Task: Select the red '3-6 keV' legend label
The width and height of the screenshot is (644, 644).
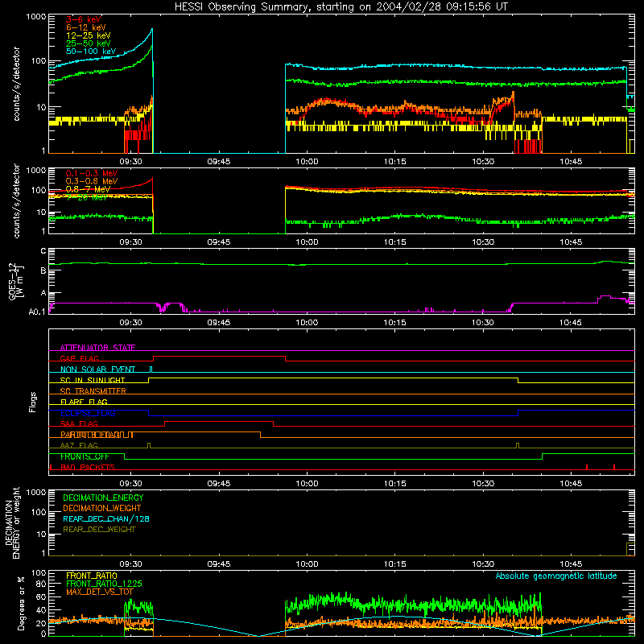Action: pos(84,19)
